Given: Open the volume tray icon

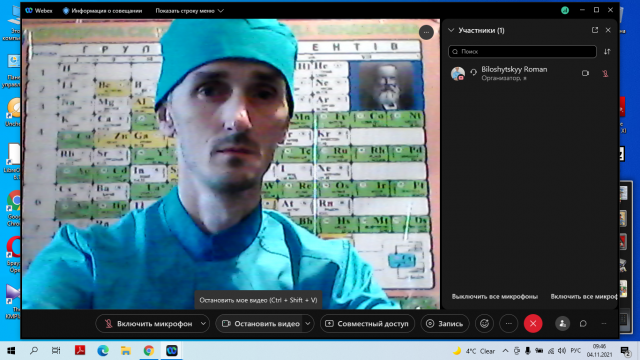Looking at the screenshot, I should (x=562, y=351).
